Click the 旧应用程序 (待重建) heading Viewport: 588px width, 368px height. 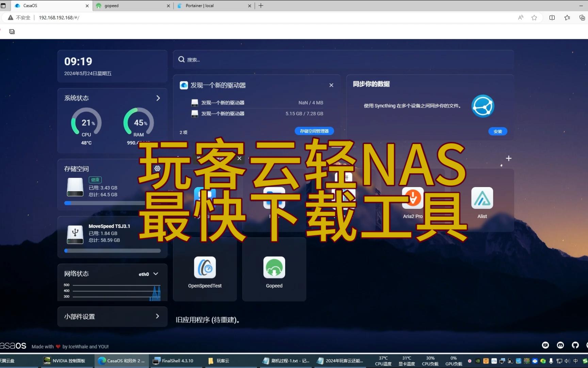click(x=208, y=320)
